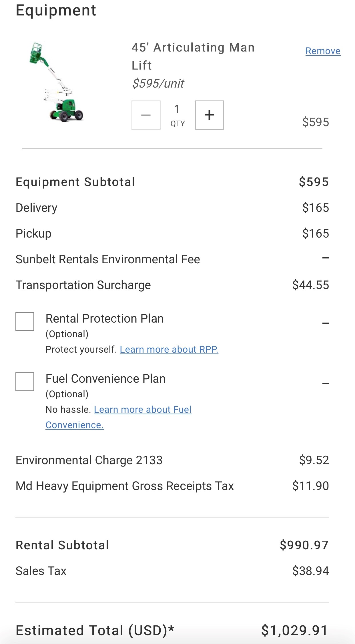Select the Pickup fee row label
Screen dimensions: 355x644
(33, 234)
